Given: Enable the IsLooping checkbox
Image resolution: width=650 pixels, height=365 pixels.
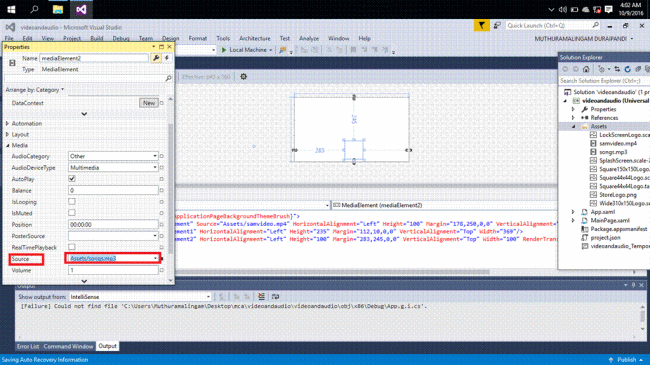Looking at the screenshot, I should tap(72, 202).
